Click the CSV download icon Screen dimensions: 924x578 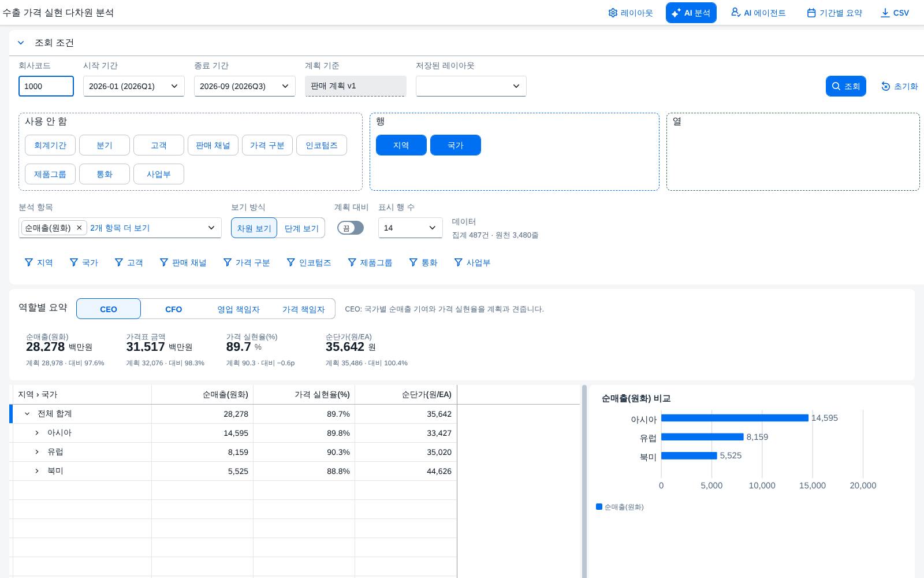(885, 13)
